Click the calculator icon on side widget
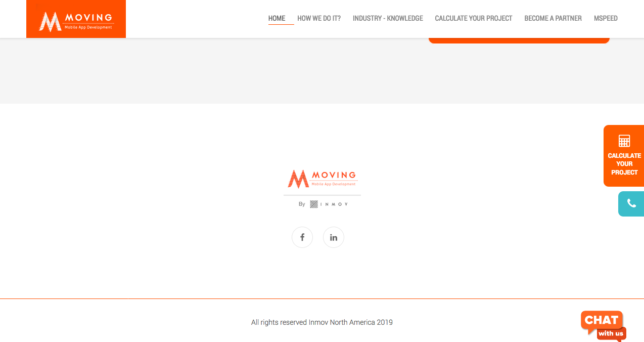 click(x=624, y=141)
